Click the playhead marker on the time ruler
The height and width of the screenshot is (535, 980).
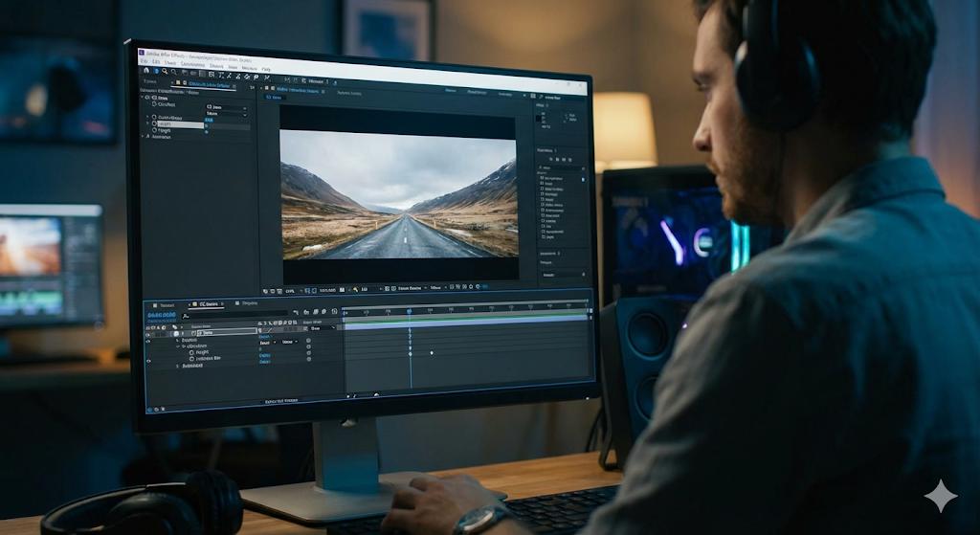pos(410,312)
